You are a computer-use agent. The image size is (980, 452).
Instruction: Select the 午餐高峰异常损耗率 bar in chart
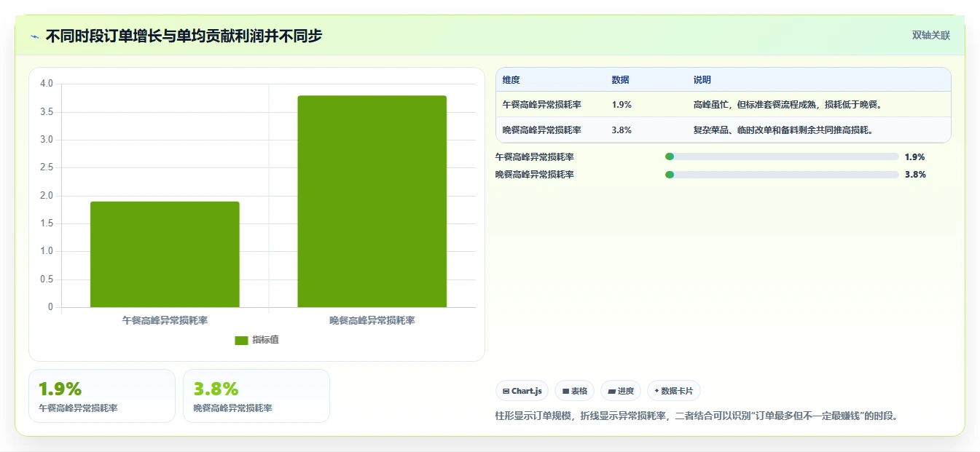165,254
